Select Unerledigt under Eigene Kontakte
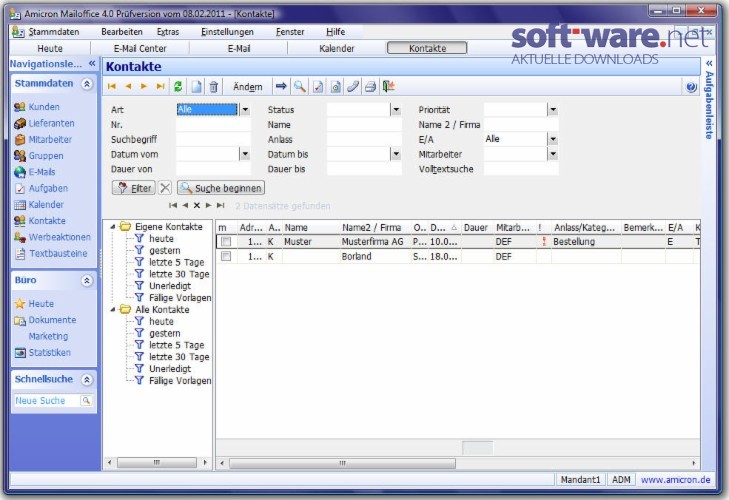Viewport: 729px width, 500px height. 170,286
